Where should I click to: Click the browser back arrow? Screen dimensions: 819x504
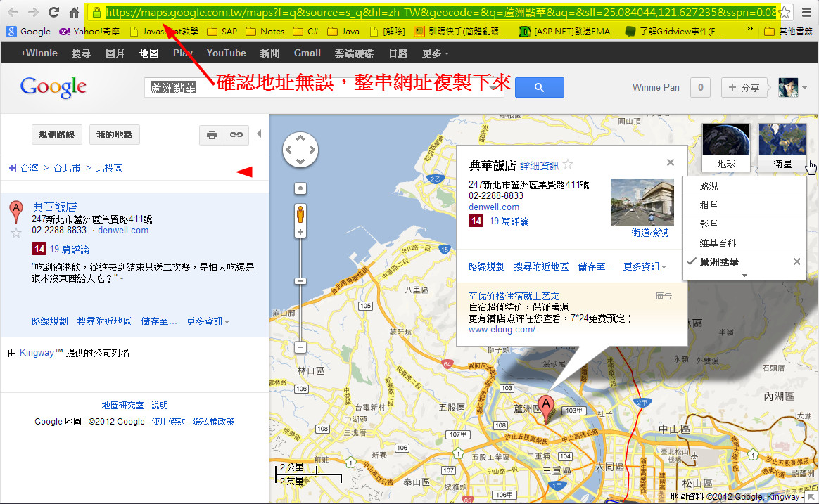click(x=13, y=12)
